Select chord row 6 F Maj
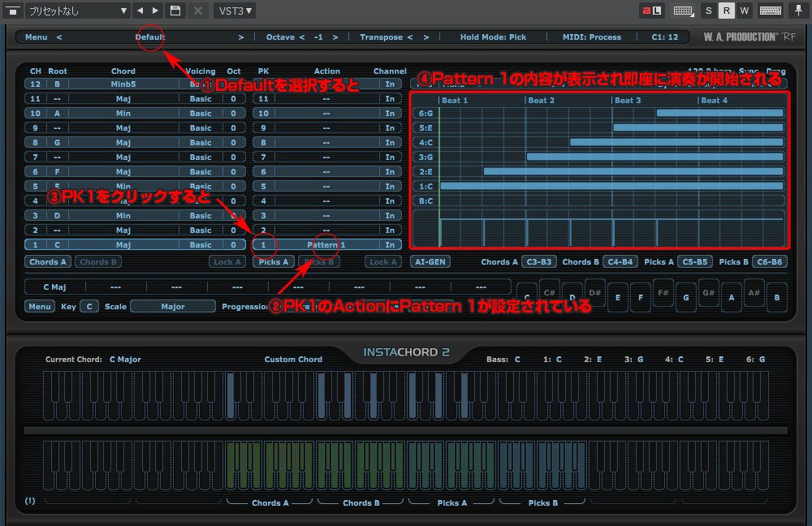The height and width of the screenshot is (526, 812). [x=135, y=172]
